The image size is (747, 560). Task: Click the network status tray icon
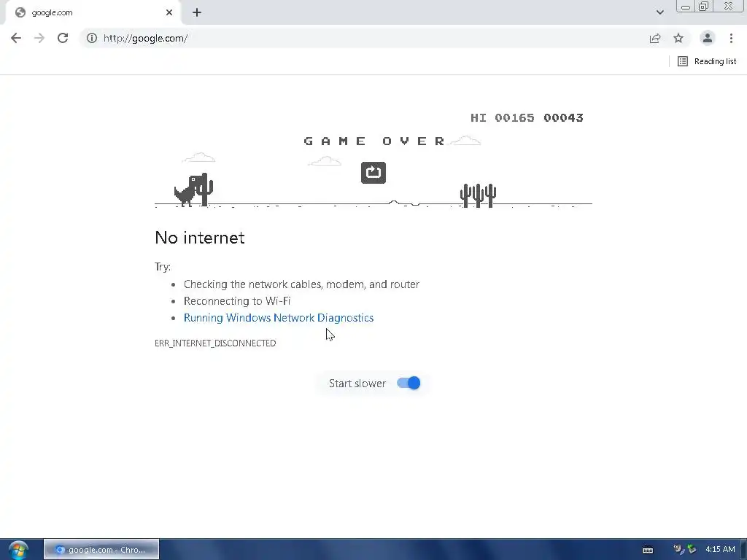(x=692, y=550)
